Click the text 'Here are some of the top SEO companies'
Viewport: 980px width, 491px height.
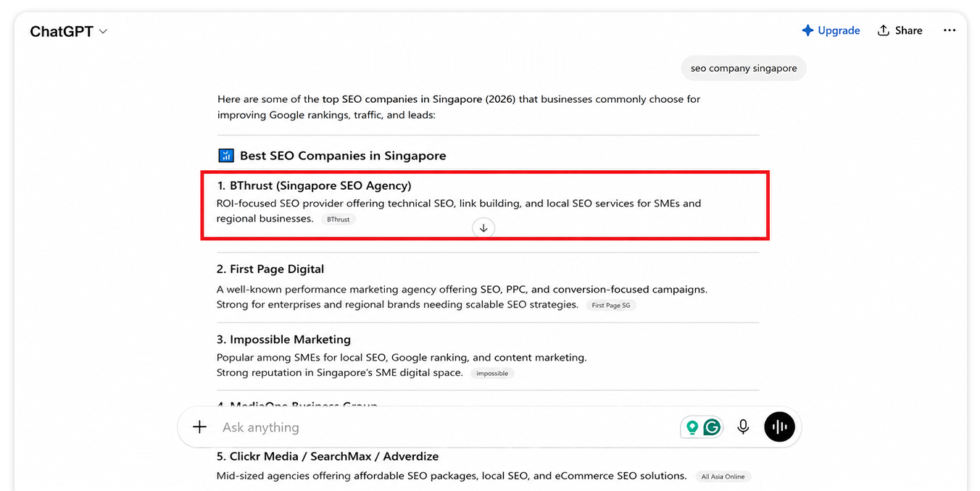(316, 99)
